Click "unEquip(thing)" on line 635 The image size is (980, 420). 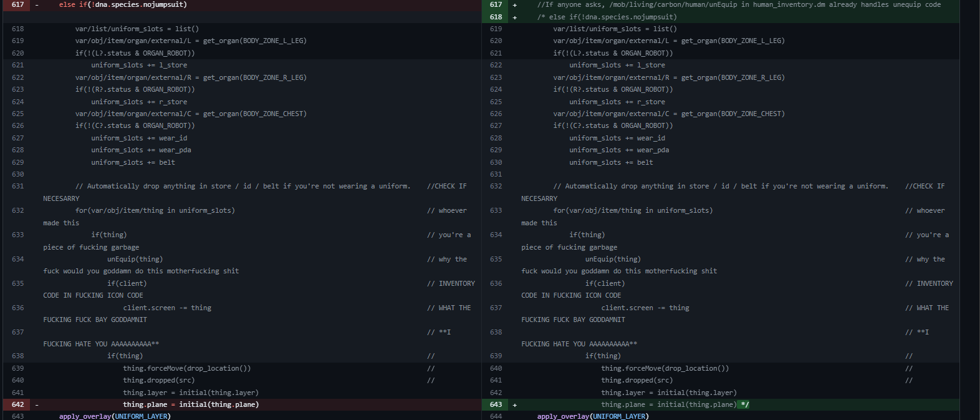click(x=613, y=259)
